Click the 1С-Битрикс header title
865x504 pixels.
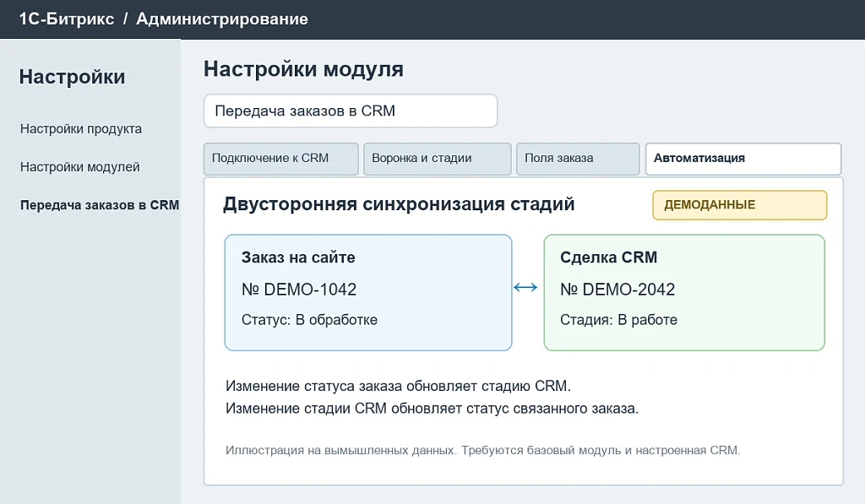pyautogui.click(x=67, y=19)
